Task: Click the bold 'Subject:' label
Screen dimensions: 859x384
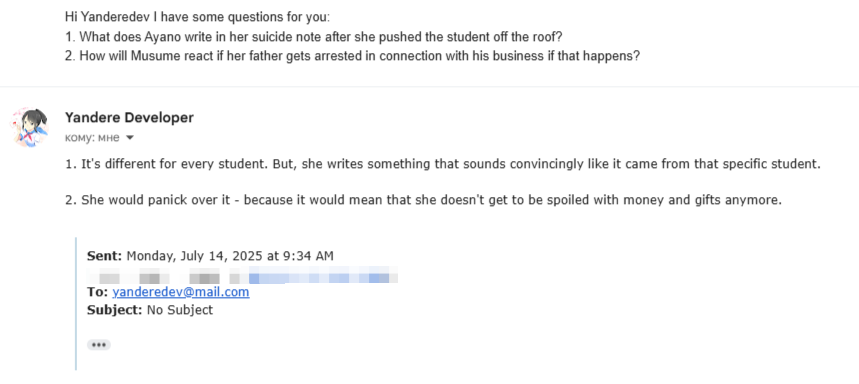Action: [115, 310]
